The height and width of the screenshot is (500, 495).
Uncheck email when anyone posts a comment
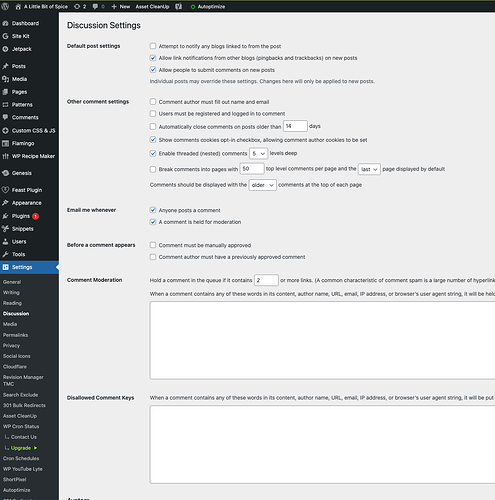point(153,210)
